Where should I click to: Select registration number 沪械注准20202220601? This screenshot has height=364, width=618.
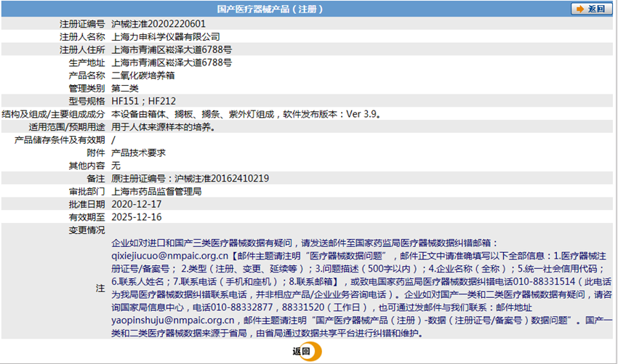(158, 24)
